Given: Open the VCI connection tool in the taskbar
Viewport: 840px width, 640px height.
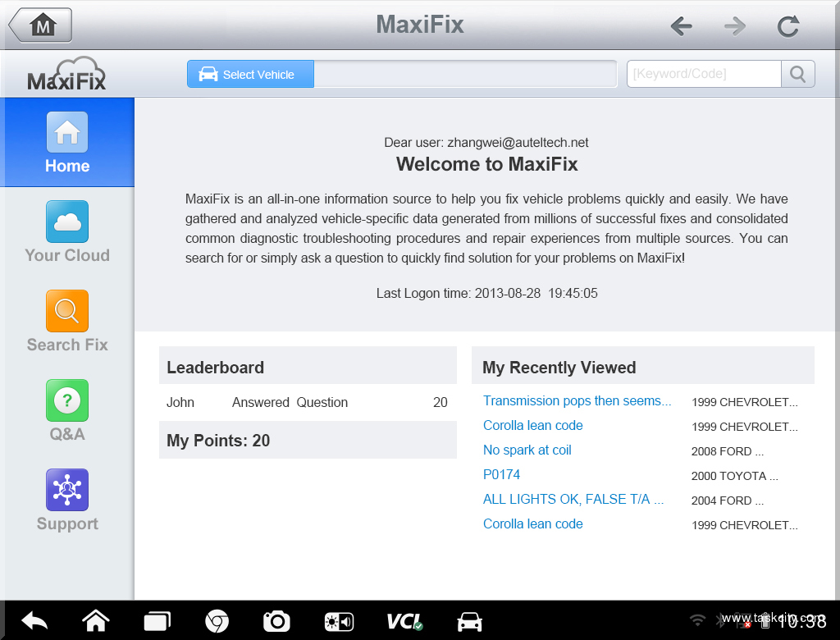Looking at the screenshot, I should pos(404,621).
